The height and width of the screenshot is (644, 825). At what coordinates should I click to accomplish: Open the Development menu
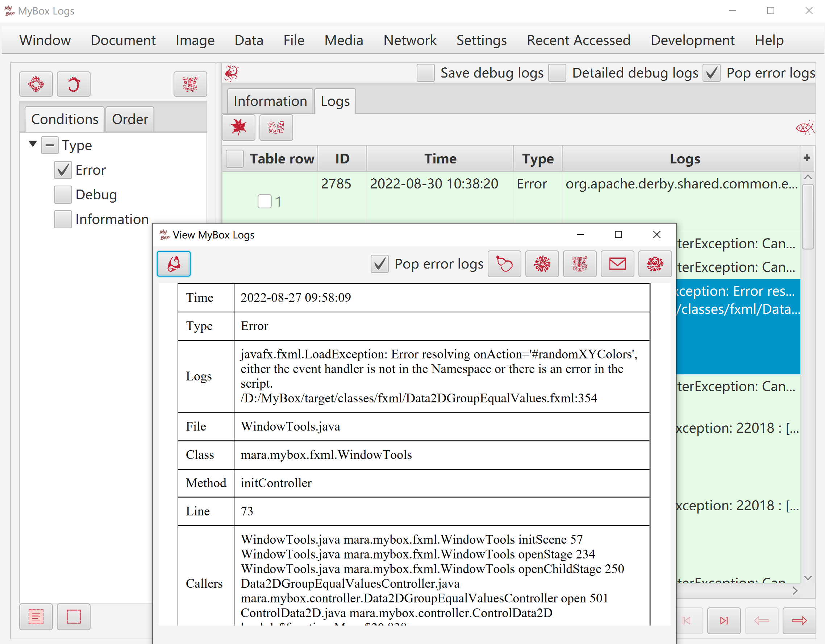693,40
